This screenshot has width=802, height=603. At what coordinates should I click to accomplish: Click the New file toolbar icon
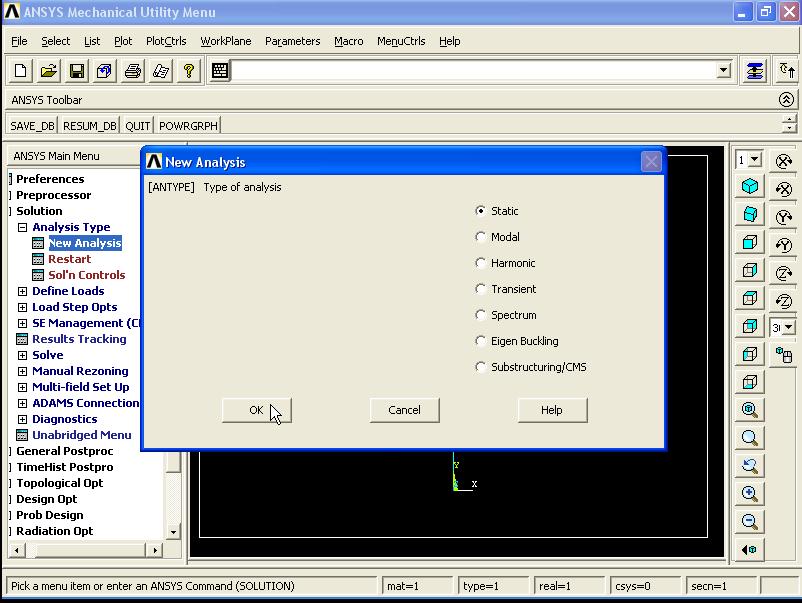pyautogui.click(x=21, y=71)
